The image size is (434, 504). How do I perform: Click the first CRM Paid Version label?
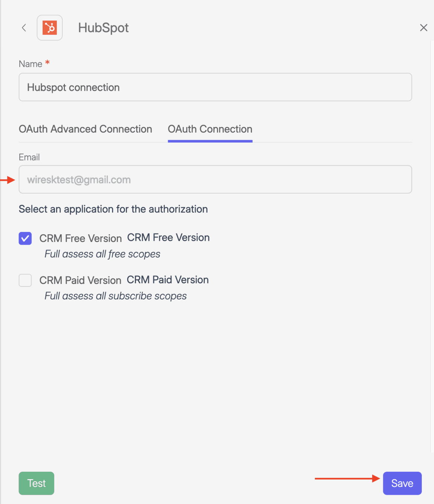(80, 280)
